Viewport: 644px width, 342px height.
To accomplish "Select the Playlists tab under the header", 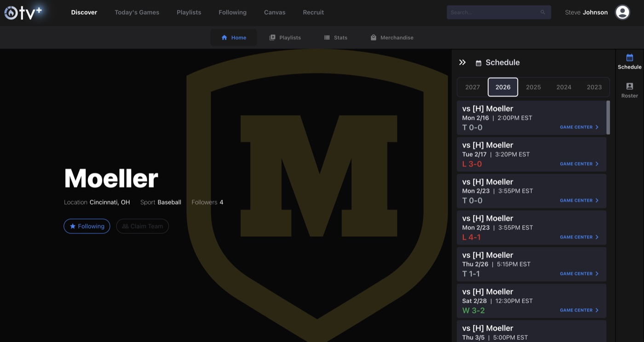I will pos(285,38).
